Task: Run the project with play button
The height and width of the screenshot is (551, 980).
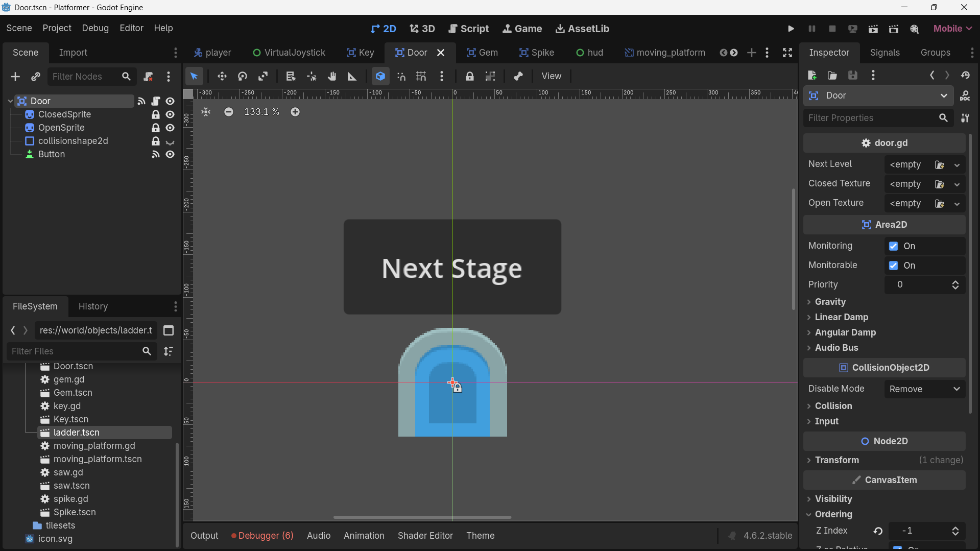Action: [791, 29]
